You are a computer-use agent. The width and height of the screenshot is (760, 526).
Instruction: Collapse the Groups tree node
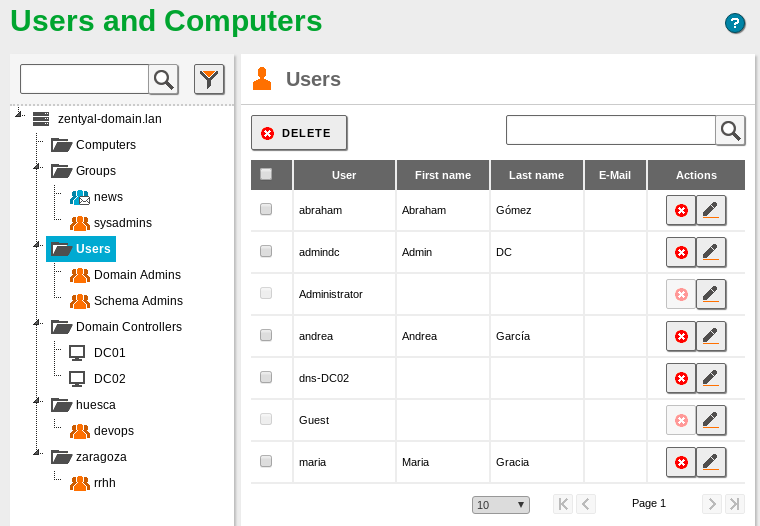point(37,167)
